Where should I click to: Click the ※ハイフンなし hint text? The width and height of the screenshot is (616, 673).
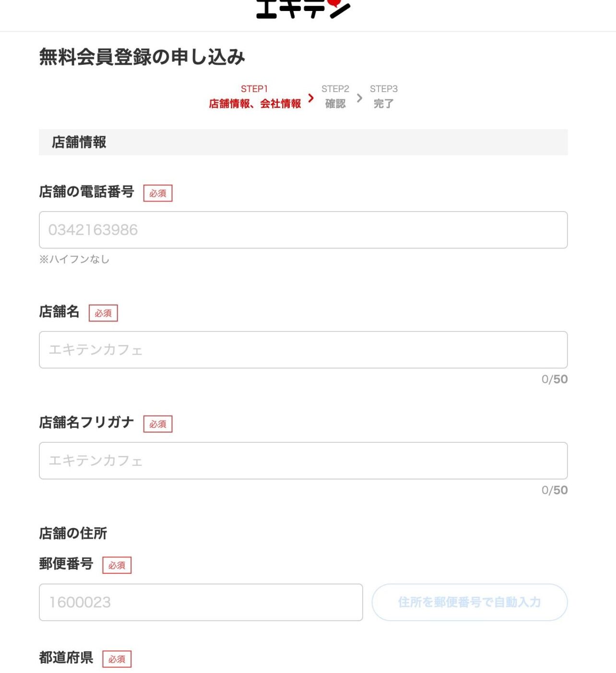click(74, 259)
